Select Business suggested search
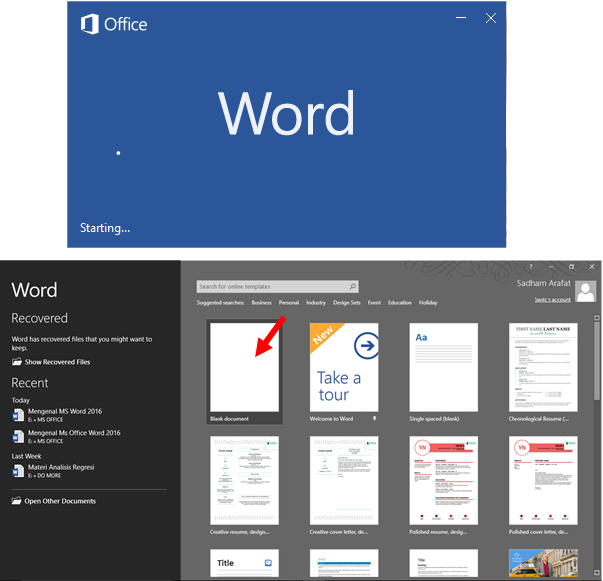 pos(262,303)
